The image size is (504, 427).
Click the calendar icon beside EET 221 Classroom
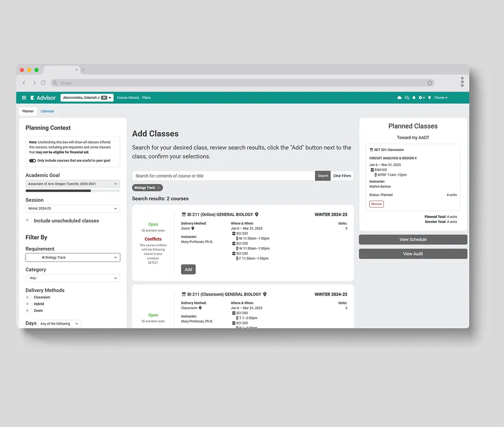point(371,150)
